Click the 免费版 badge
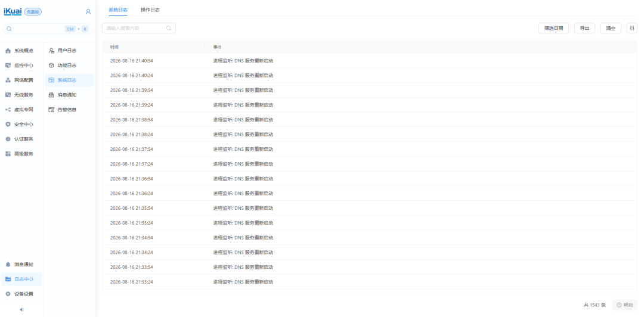 [33, 12]
